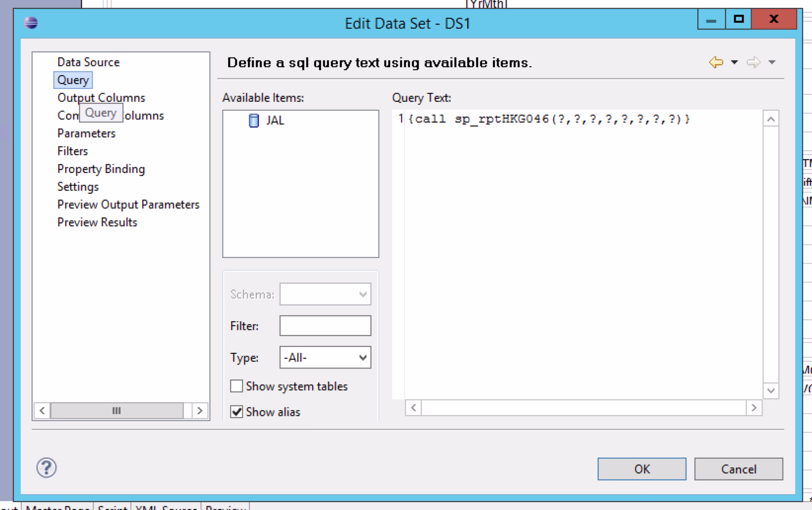
Task: Open the Parameters page
Action: [86, 133]
